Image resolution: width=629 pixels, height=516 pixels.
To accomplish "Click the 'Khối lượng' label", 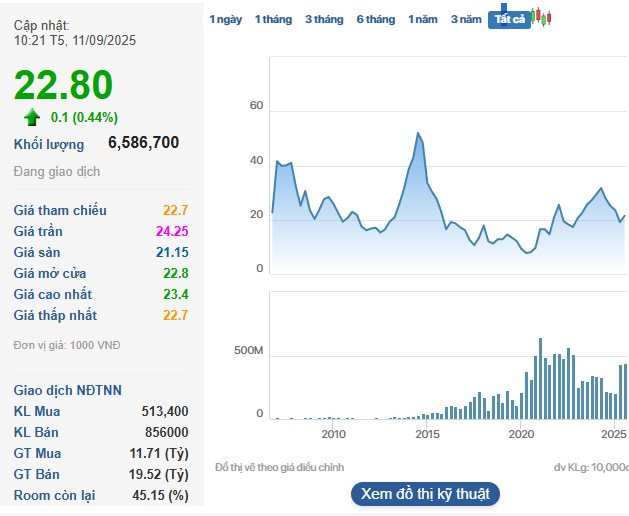I will click(49, 144).
